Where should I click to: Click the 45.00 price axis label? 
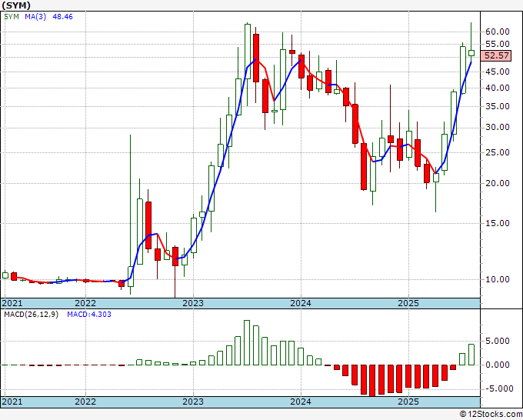(x=498, y=72)
